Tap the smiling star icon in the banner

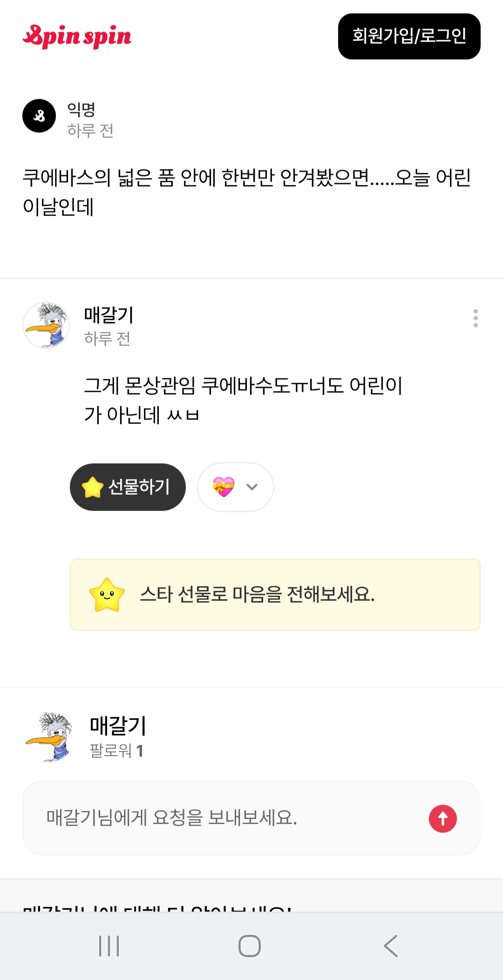point(107,595)
